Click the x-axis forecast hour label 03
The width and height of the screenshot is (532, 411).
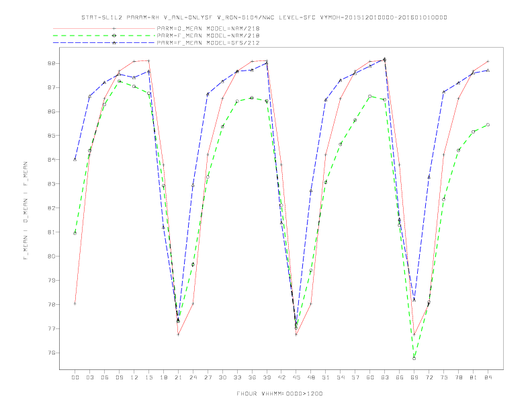[89, 377]
